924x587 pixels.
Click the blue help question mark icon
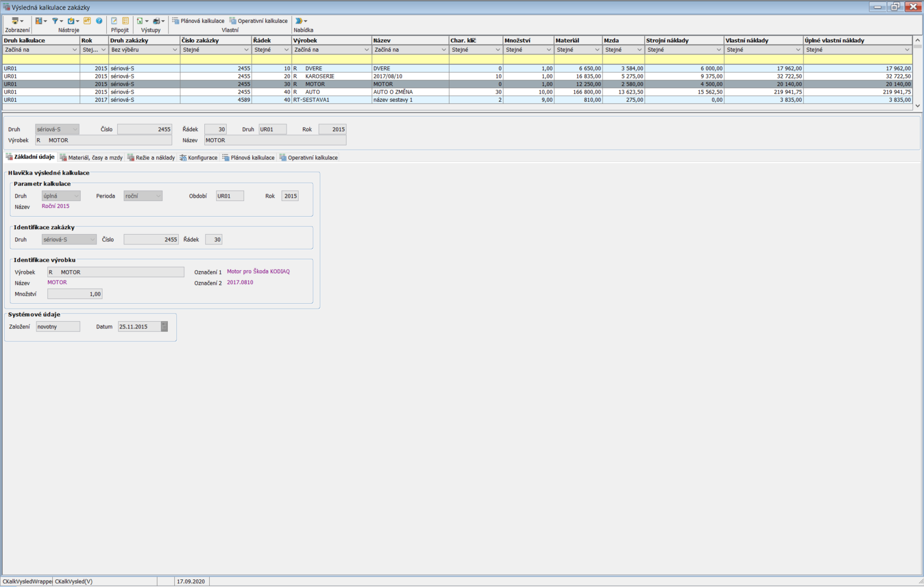tap(99, 21)
